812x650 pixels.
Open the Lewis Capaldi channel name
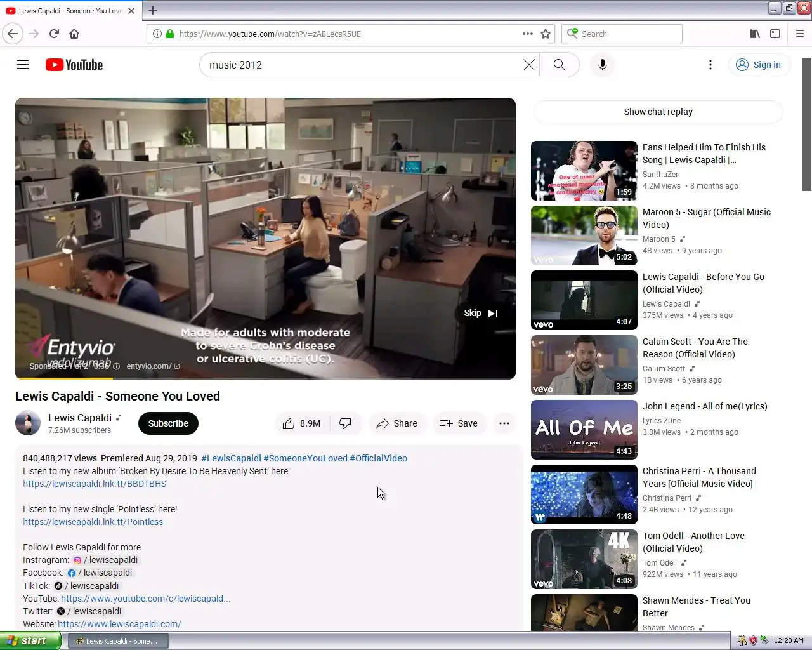80,418
